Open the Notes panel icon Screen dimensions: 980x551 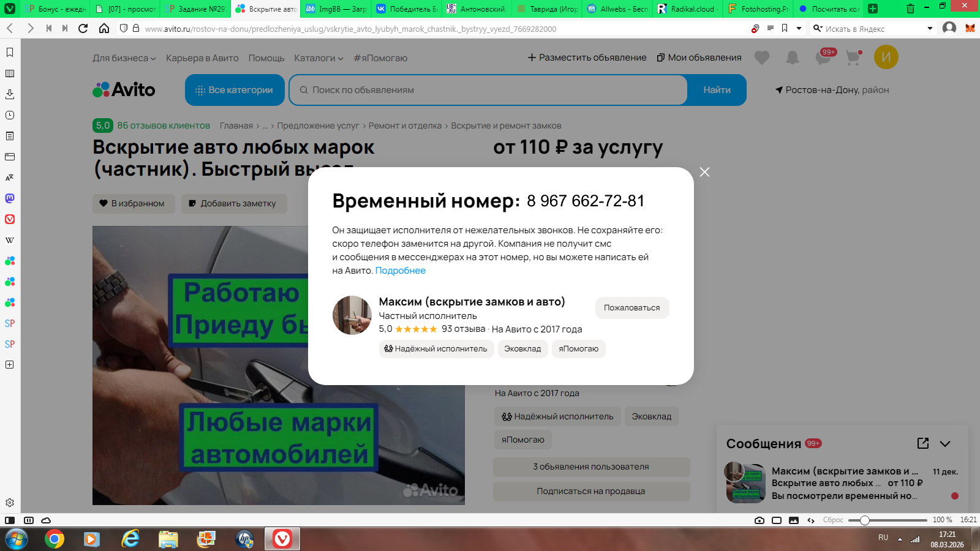(10, 136)
